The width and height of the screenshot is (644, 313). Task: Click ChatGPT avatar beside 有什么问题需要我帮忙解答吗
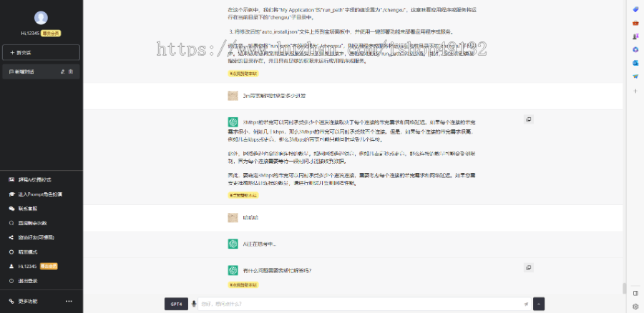click(233, 270)
